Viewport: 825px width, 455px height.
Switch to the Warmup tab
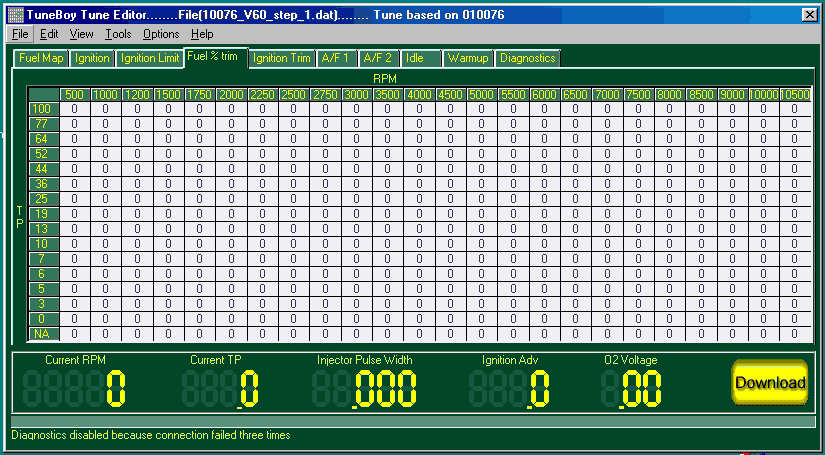[468, 58]
